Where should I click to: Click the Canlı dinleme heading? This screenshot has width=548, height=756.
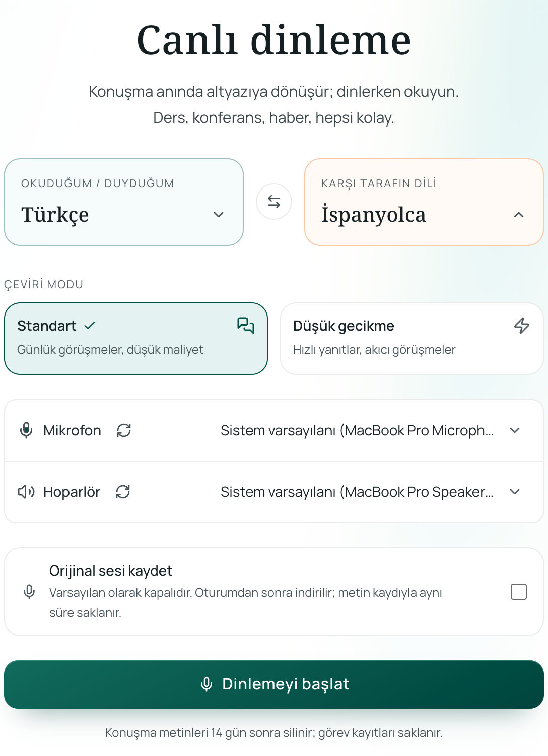pyautogui.click(x=274, y=40)
